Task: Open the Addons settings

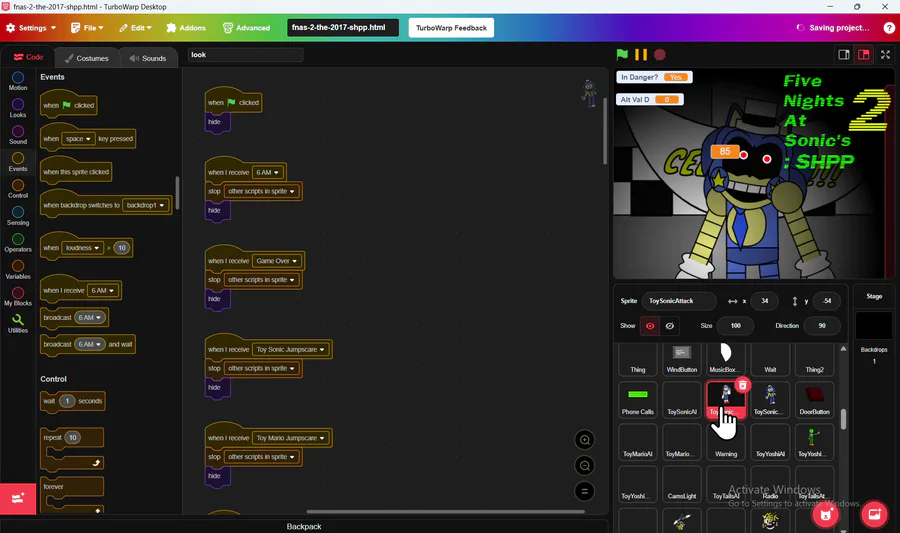Action: (x=186, y=28)
